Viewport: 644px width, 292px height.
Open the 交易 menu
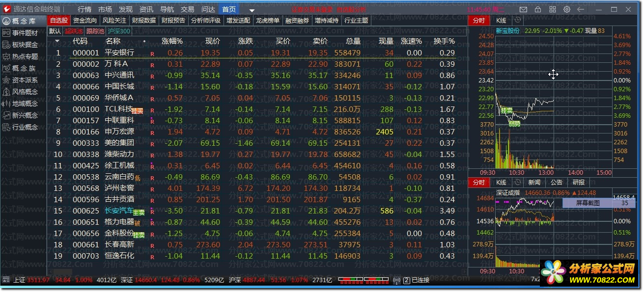click(188, 9)
